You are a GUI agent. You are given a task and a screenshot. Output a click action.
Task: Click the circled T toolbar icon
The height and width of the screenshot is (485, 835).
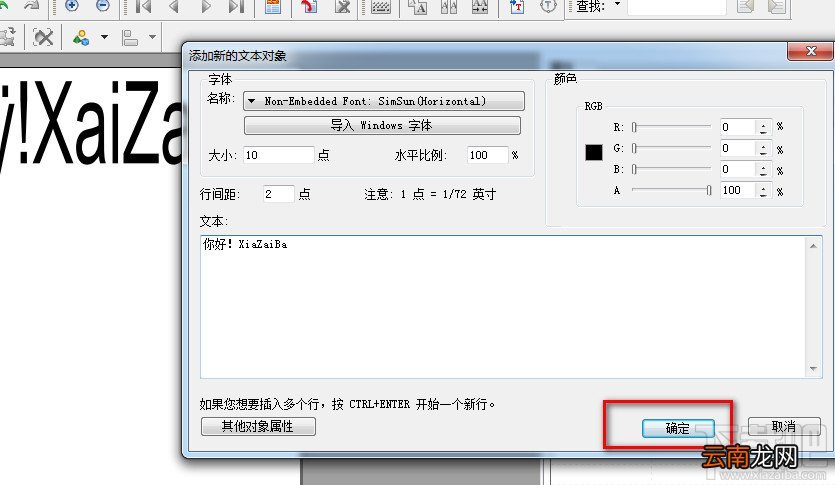(548, 6)
